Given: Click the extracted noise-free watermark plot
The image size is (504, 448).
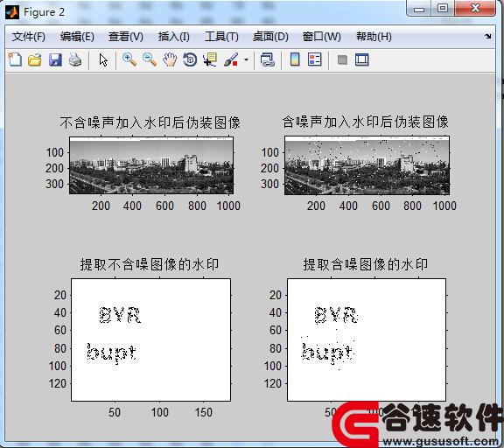Looking at the screenshot, I should 150,339.
